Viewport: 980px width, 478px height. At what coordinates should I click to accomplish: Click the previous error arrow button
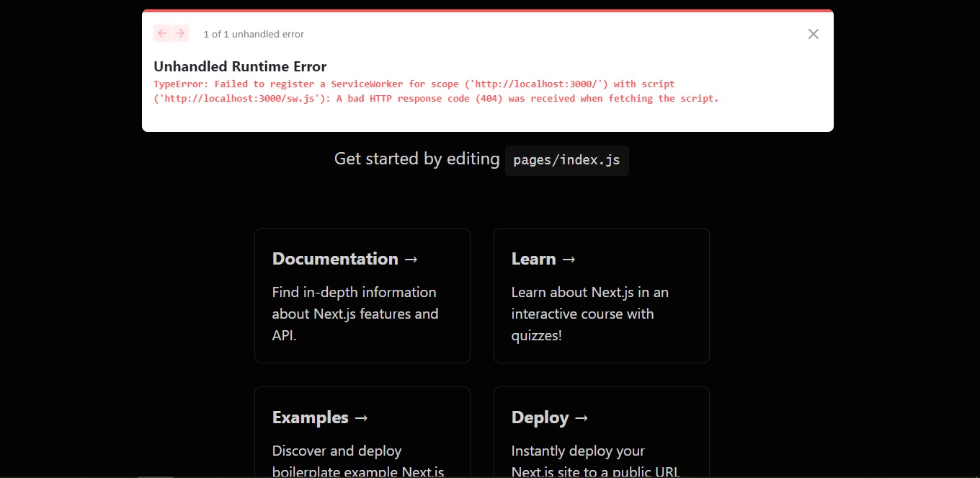162,33
